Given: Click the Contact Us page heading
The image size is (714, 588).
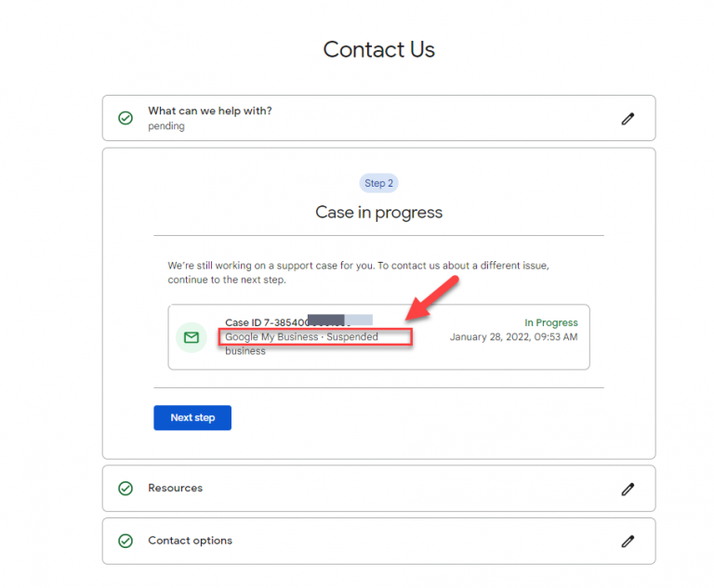Looking at the screenshot, I should [x=378, y=50].
